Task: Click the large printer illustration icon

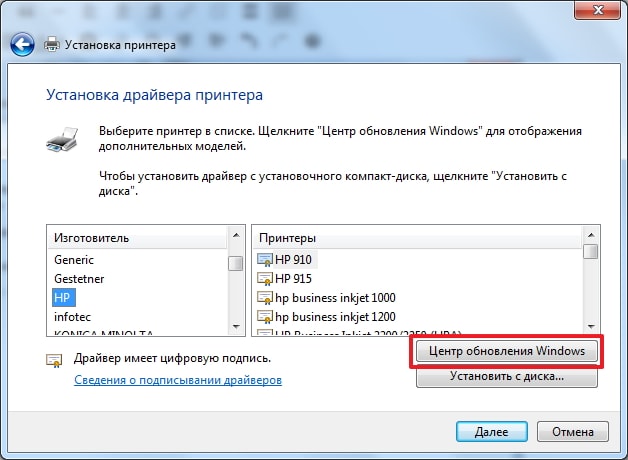Action: tap(62, 140)
